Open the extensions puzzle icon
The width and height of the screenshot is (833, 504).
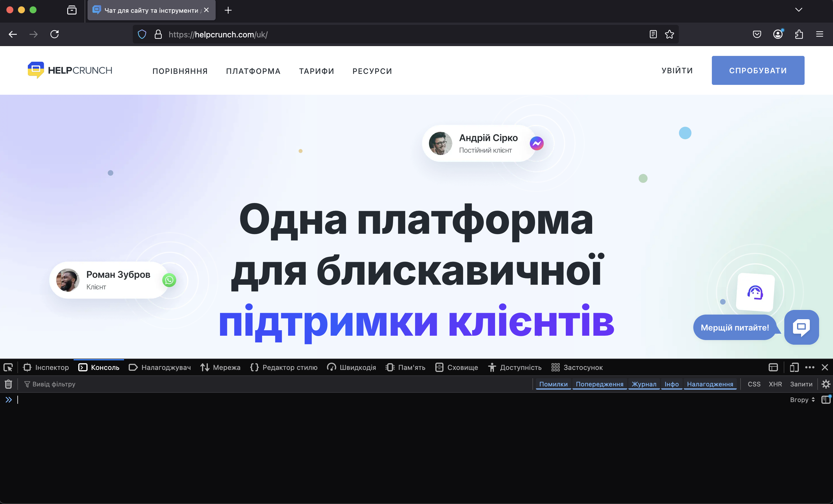[x=799, y=34]
